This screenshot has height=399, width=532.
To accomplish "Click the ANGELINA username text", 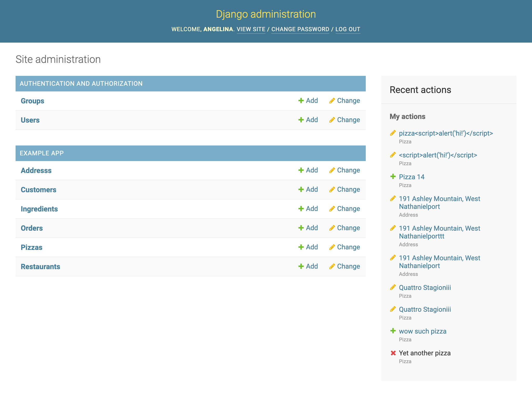I will 218,29.
